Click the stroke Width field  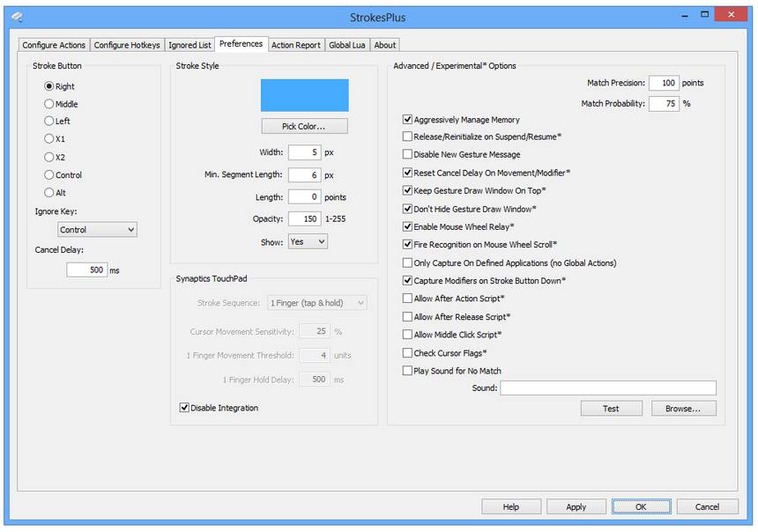tap(305, 152)
